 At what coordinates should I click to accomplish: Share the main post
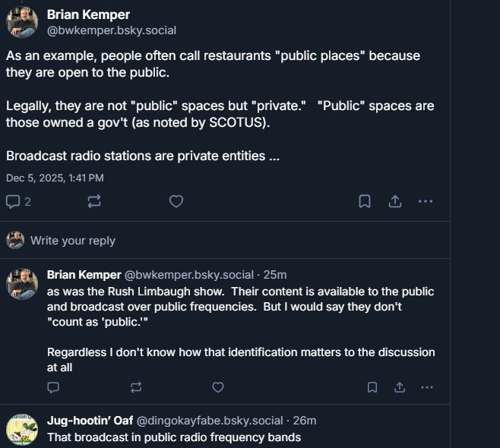(395, 201)
